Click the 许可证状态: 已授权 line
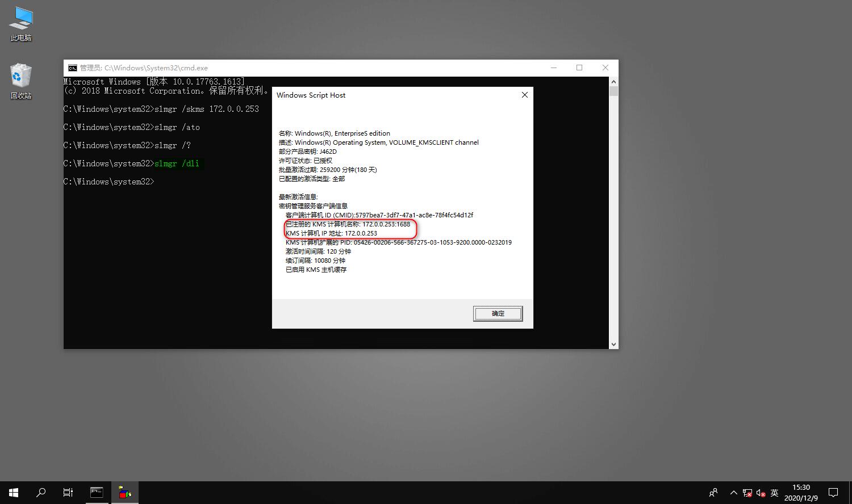The width and height of the screenshot is (852, 504). point(306,161)
